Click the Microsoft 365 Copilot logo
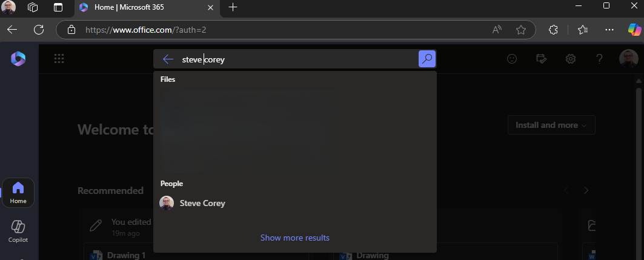 point(18,59)
